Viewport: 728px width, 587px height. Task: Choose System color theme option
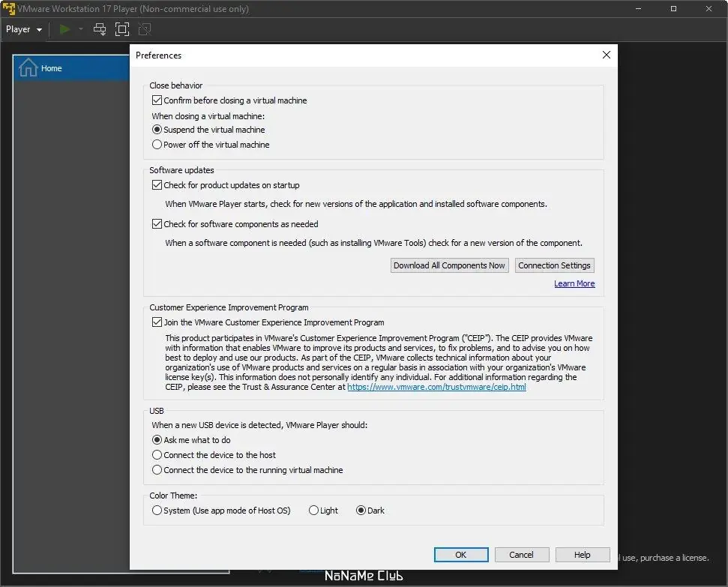[x=221, y=511]
